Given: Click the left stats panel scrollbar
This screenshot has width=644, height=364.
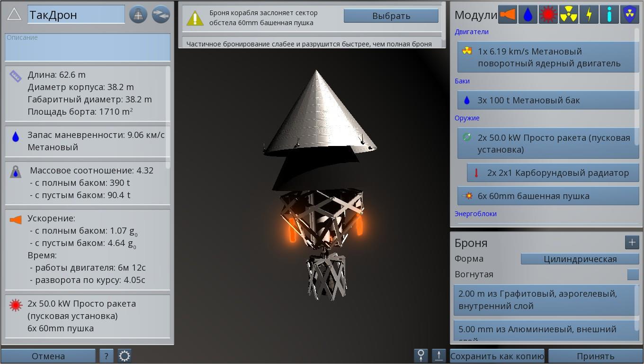Looking at the screenshot, I should (168, 118).
